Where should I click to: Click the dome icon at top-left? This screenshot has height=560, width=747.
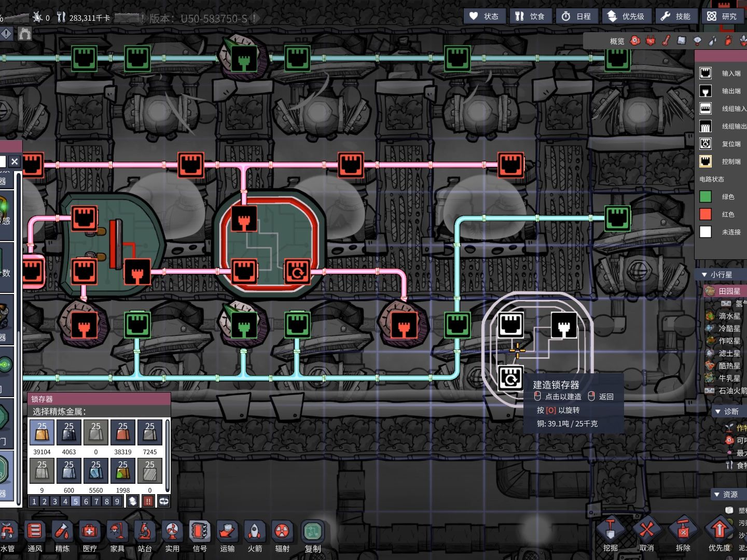(x=25, y=34)
